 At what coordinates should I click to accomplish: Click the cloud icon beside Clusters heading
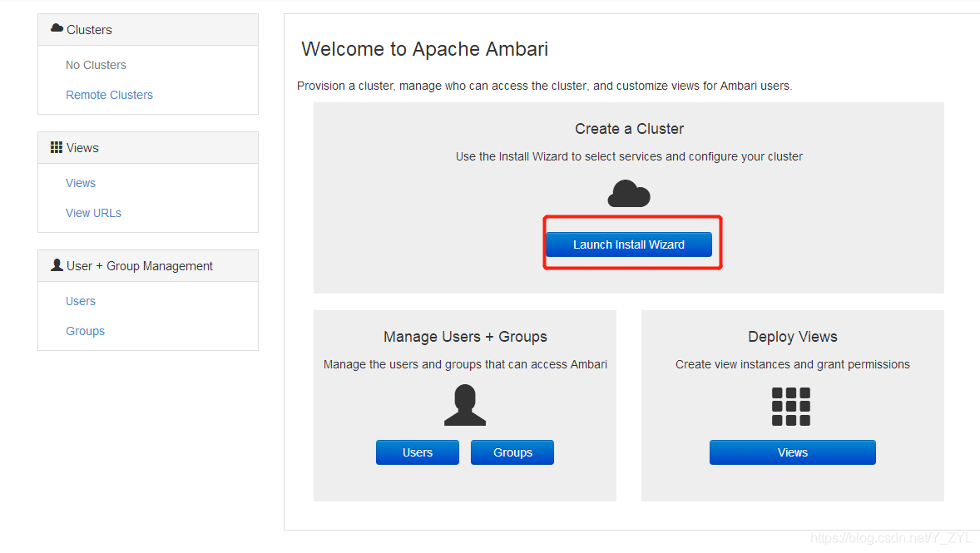(57, 28)
